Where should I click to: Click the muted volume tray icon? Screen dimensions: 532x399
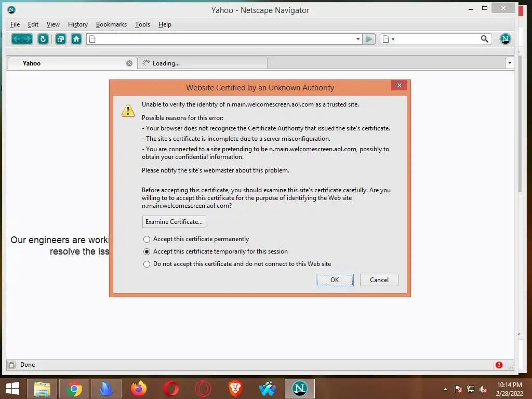pos(483,389)
